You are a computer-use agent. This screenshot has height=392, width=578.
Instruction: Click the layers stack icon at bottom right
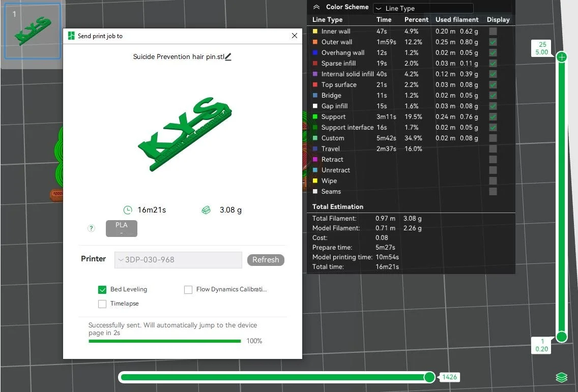561,378
